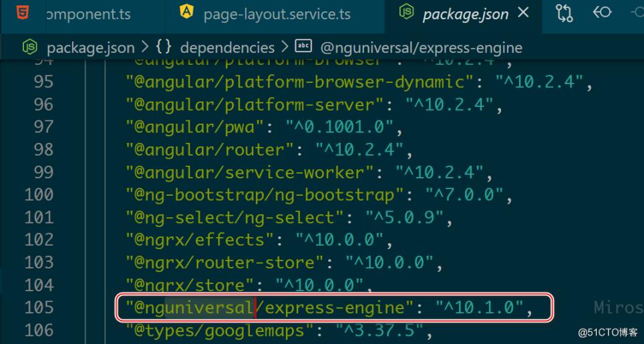Click the go to previous change arrow icon
The image size is (644, 344).
point(603,13)
